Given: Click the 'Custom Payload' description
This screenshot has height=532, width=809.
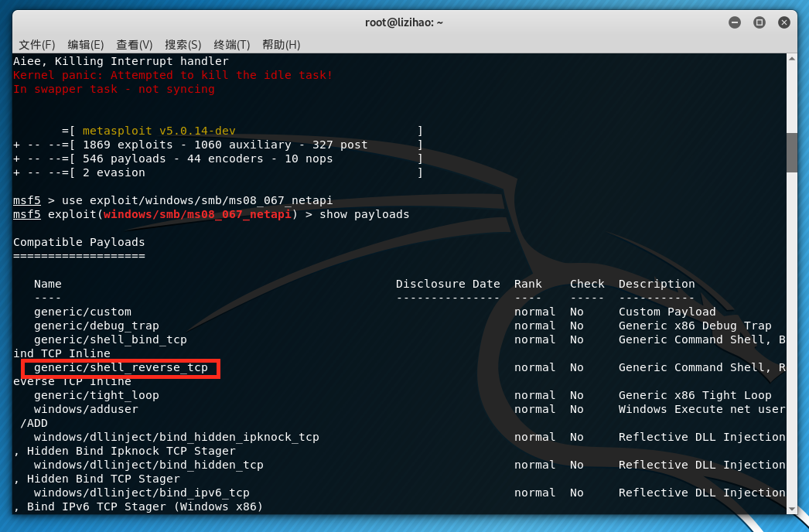Looking at the screenshot, I should [667, 312].
